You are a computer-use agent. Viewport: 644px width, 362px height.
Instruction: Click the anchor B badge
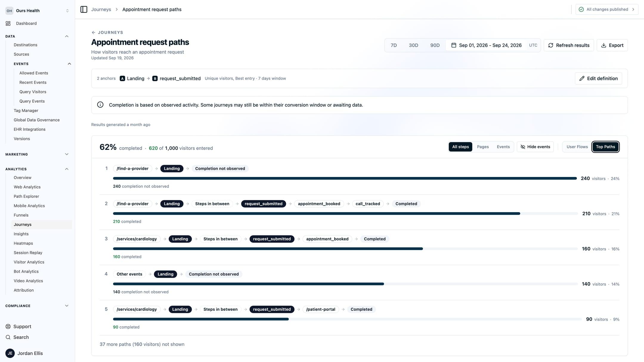[155, 78]
